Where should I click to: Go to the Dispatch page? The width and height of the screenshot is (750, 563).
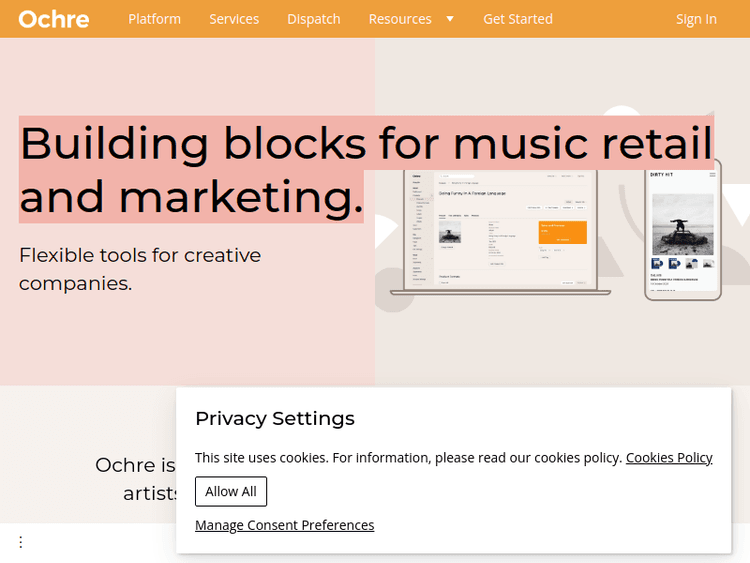(314, 19)
